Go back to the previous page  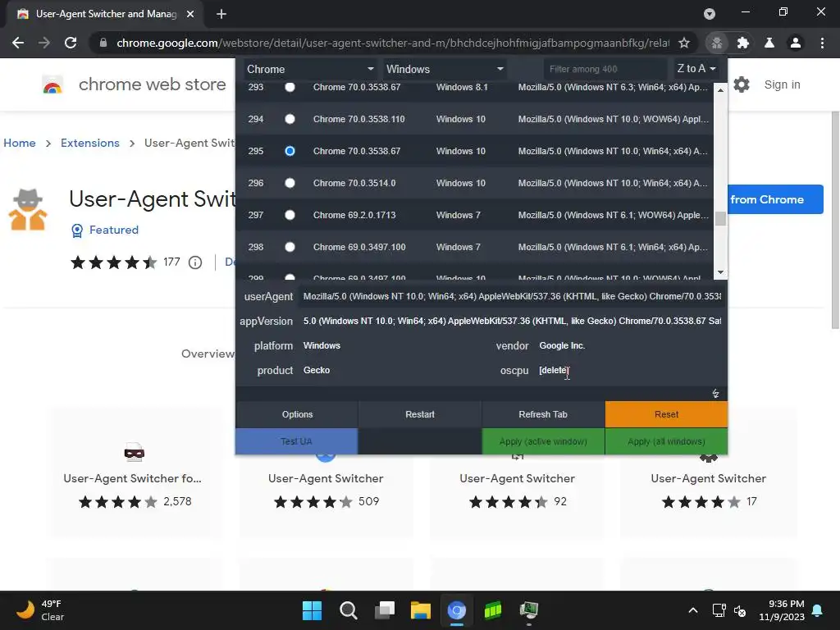click(18, 43)
